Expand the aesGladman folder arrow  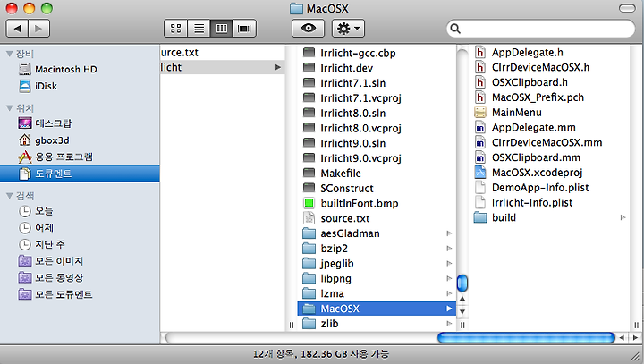(449, 233)
